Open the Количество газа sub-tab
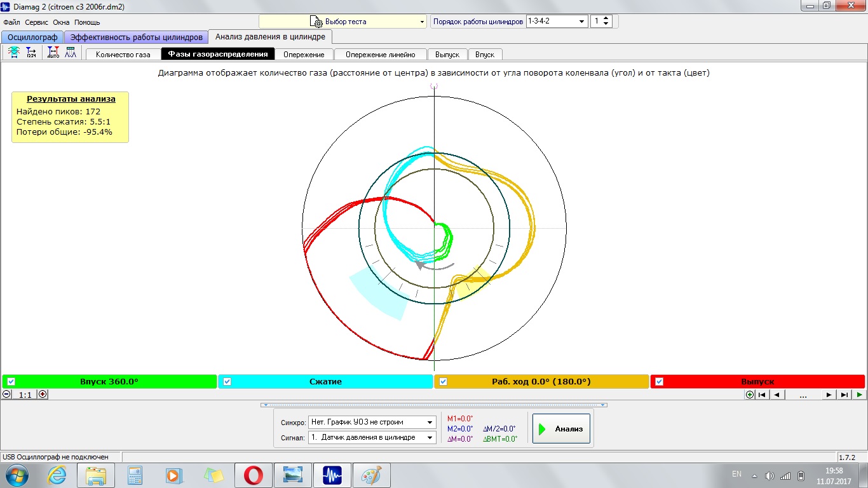This screenshot has width=868, height=488. pyautogui.click(x=123, y=54)
